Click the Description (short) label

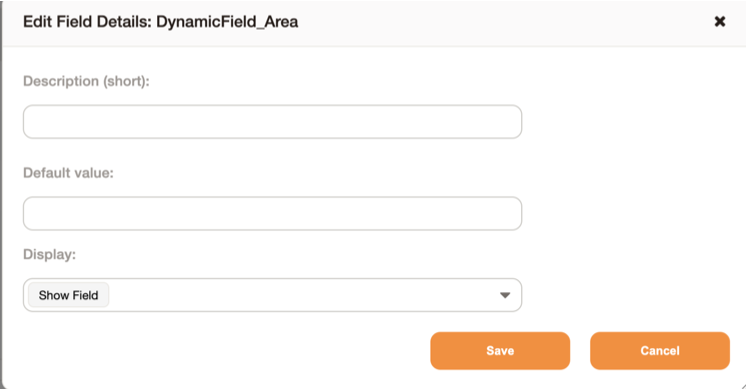(x=86, y=81)
